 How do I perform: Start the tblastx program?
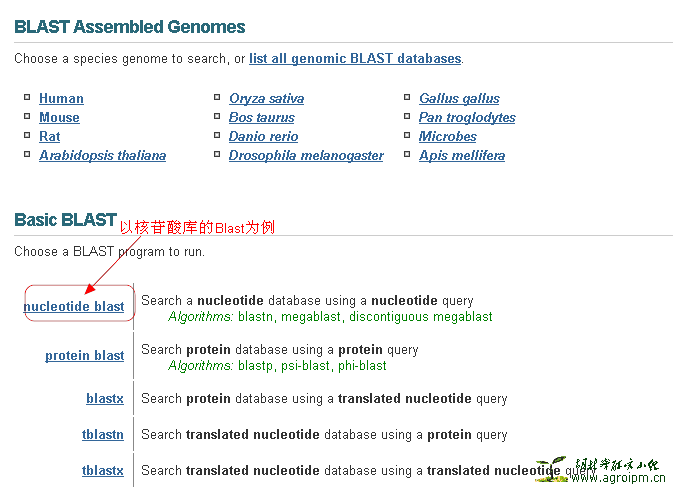click(103, 470)
